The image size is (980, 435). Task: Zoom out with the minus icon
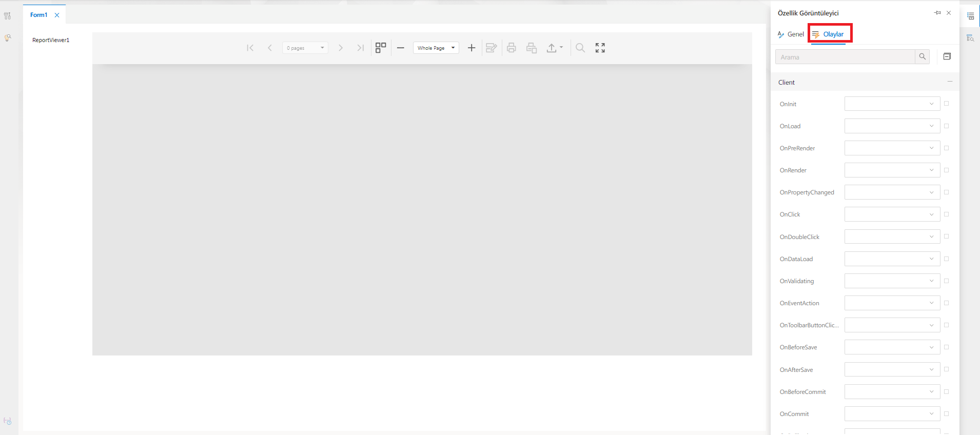tap(401, 48)
